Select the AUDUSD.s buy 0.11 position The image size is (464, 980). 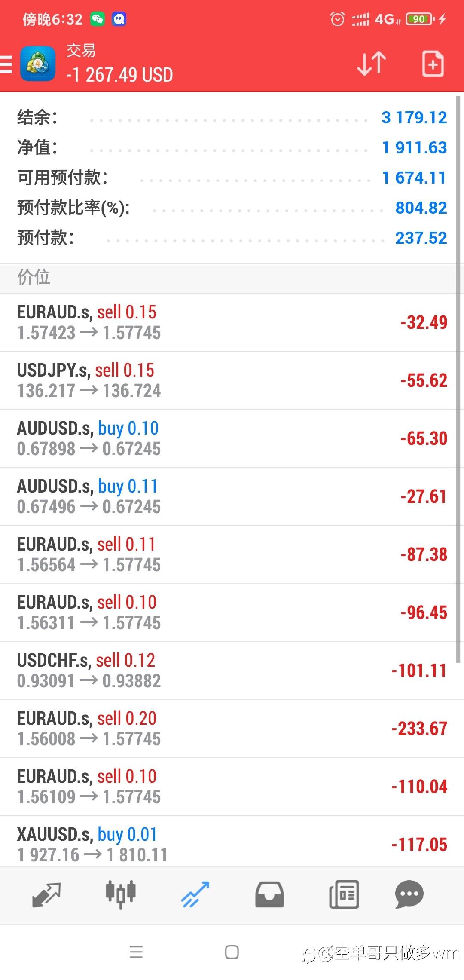click(228, 496)
